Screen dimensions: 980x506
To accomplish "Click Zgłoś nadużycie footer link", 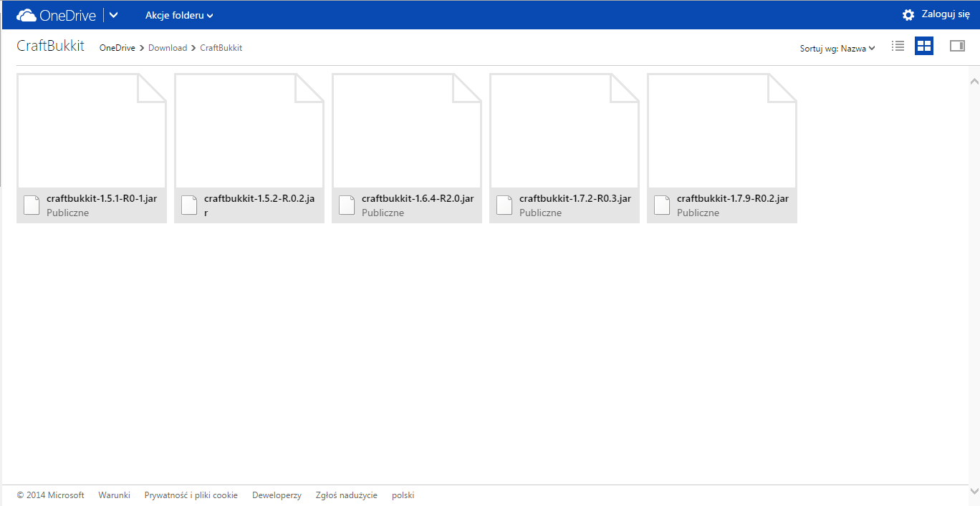I will pyautogui.click(x=347, y=495).
